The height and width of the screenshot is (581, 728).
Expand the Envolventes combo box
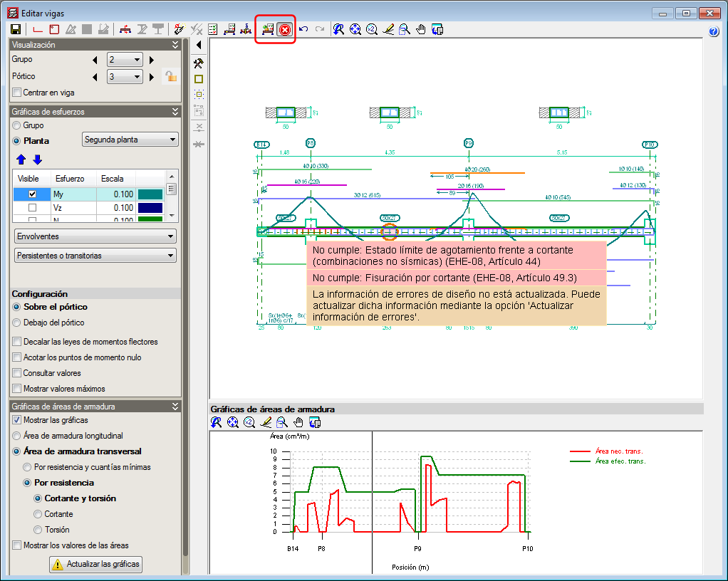point(95,236)
